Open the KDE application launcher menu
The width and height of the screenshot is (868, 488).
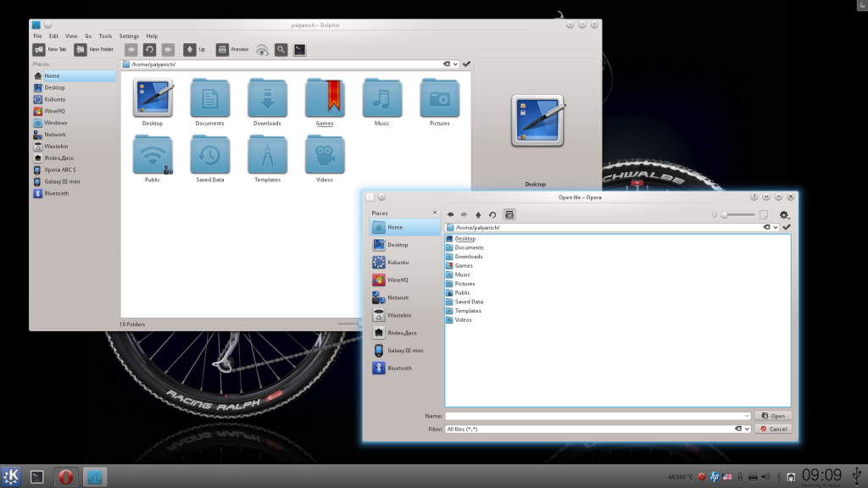tap(11, 476)
